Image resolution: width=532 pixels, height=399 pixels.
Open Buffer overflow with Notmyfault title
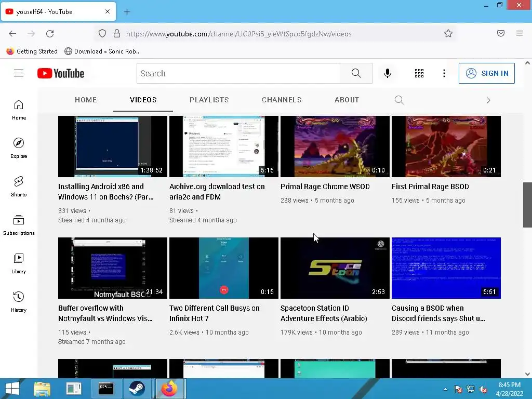(105, 313)
